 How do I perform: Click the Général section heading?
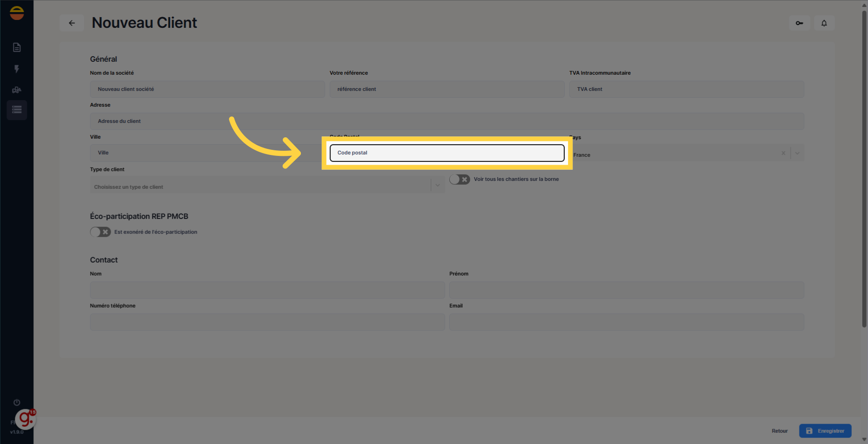point(103,59)
